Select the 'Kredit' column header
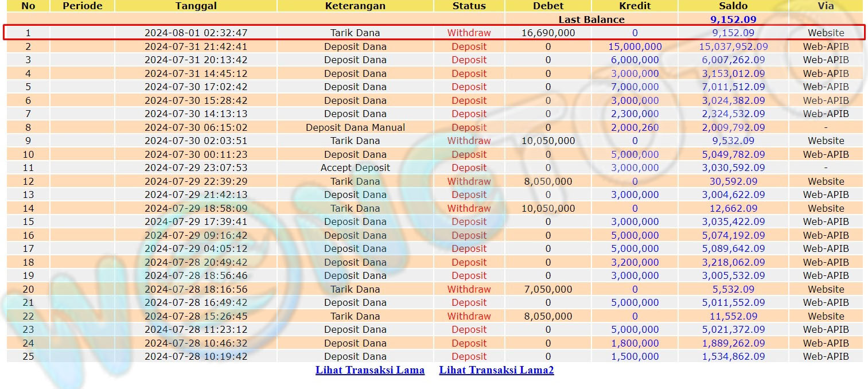The image size is (868, 389). 635,6
